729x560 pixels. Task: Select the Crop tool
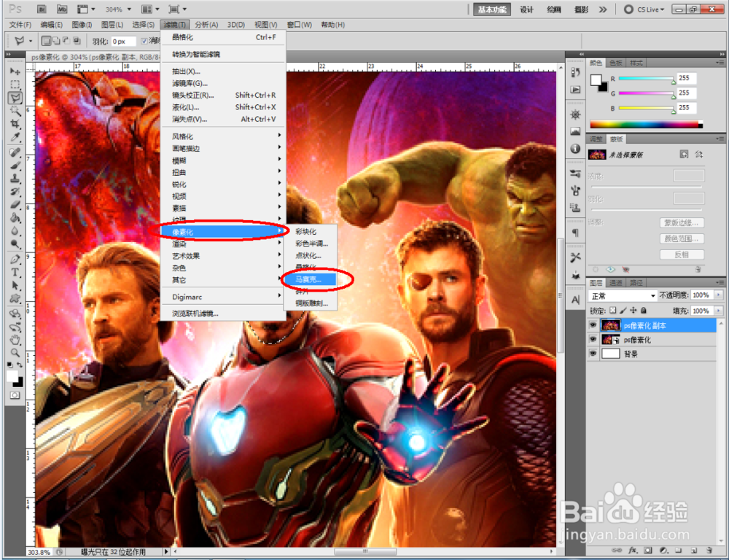tap(15, 124)
